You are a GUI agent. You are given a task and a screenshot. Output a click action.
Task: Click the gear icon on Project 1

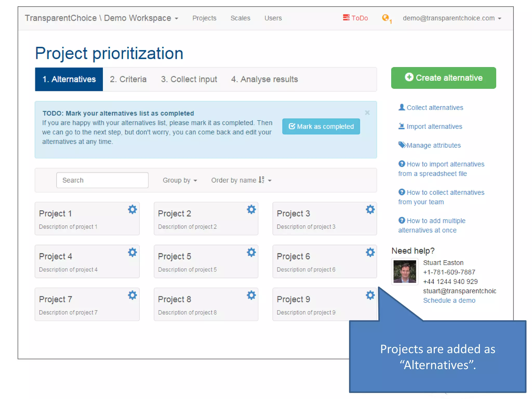tap(132, 209)
